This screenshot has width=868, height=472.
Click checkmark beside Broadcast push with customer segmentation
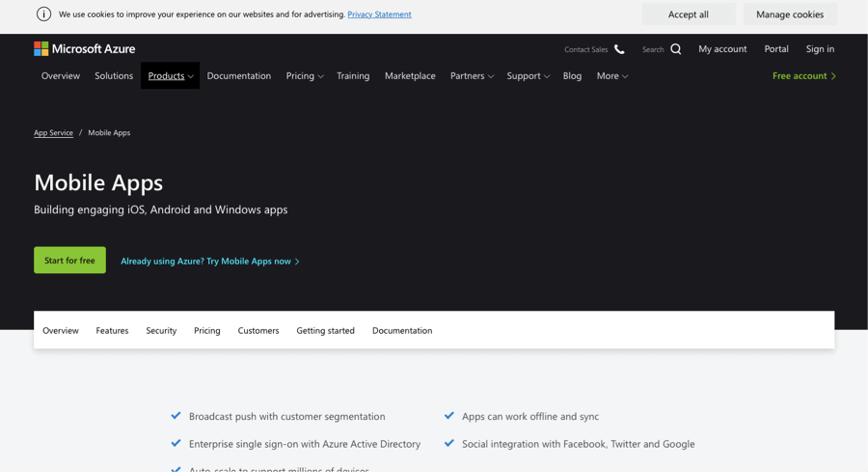click(176, 415)
